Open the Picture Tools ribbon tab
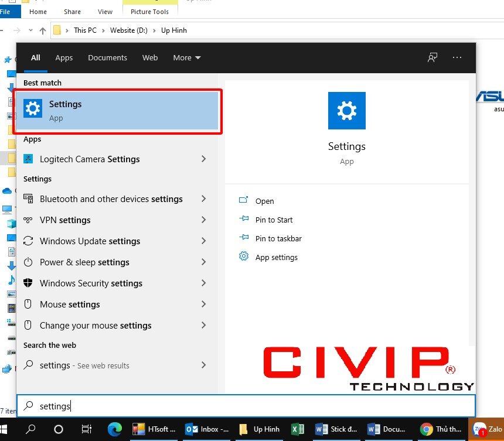Image resolution: width=504 pixels, height=441 pixels. (x=149, y=12)
